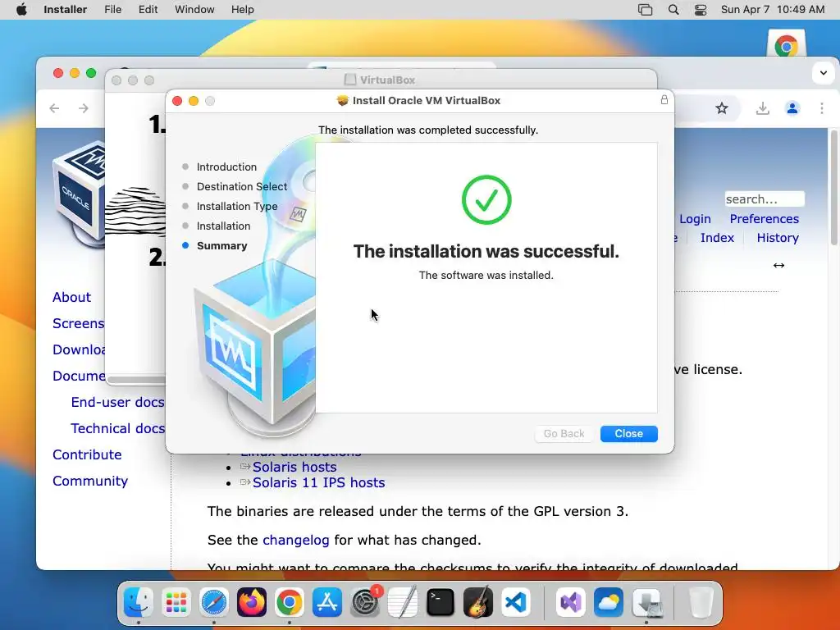Open Terminal from the Dock
Image resolution: width=840 pixels, height=630 pixels.
pos(441,602)
